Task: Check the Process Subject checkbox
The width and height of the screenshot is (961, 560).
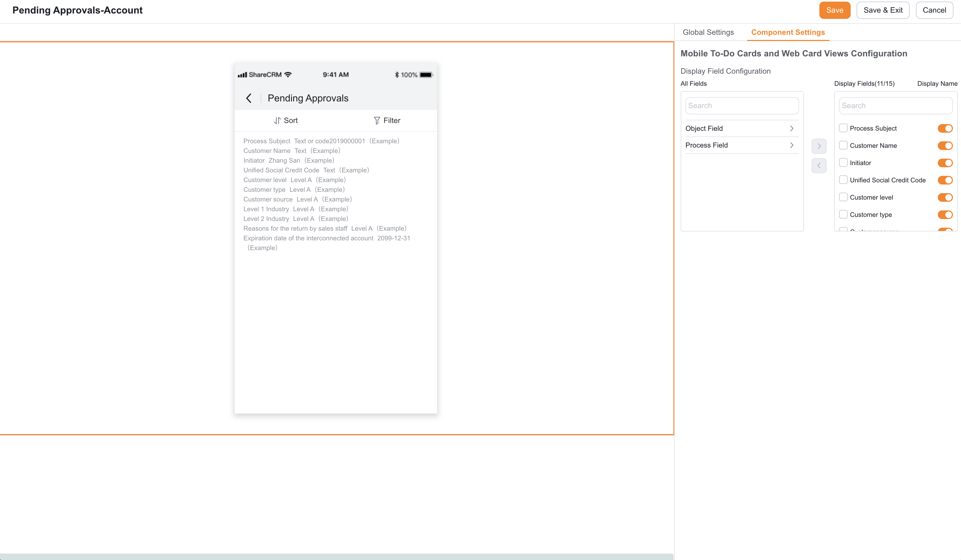Action: click(843, 128)
